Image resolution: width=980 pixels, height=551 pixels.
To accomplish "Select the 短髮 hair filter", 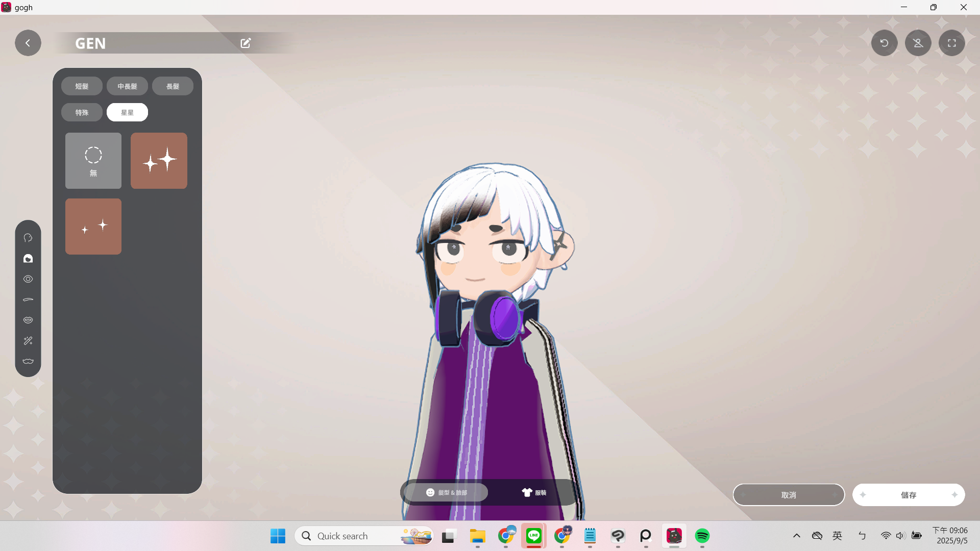I will 82,86.
